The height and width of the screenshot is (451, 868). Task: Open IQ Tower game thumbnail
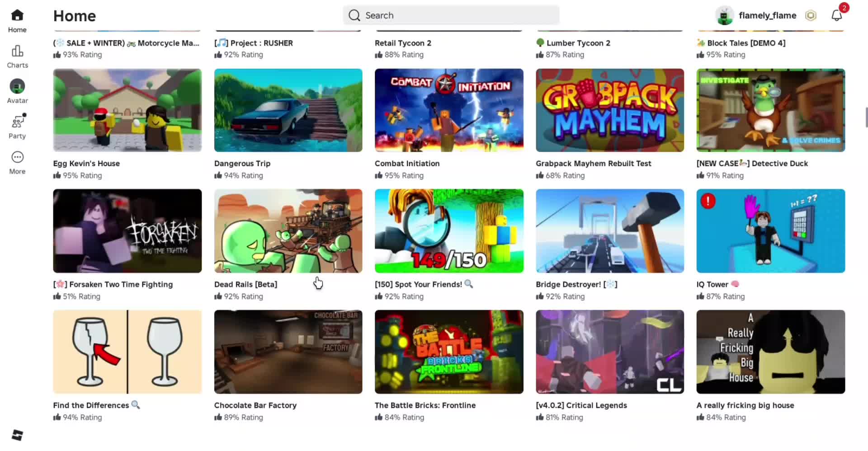tap(771, 231)
